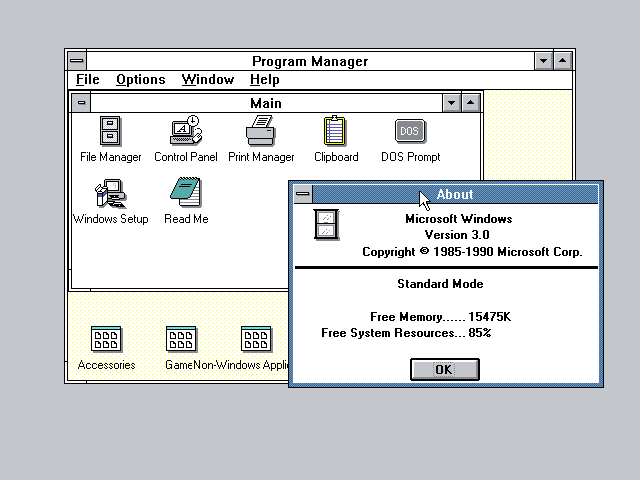Open the Main group control menu box
This screenshot has width=640, height=480.
[x=81, y=103]
